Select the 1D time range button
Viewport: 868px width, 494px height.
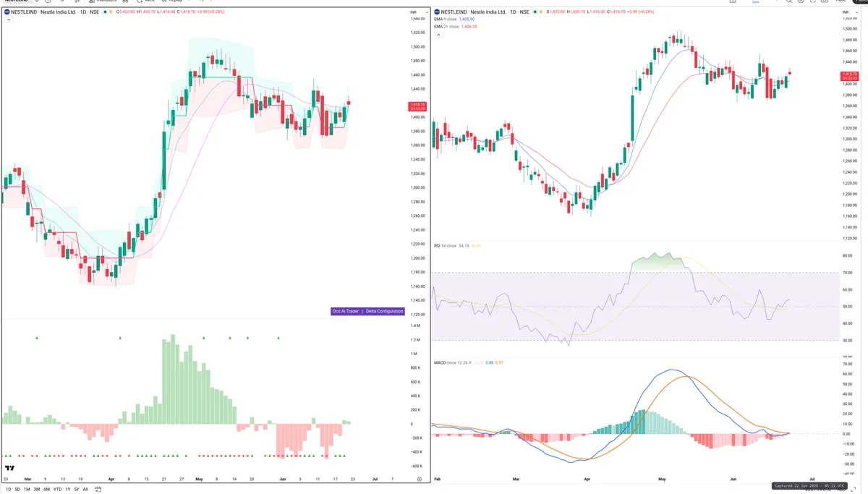point(8,490)
